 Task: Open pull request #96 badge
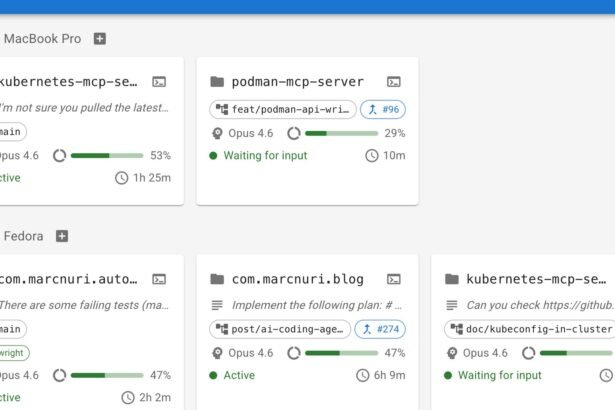click(x=383, y=109)
